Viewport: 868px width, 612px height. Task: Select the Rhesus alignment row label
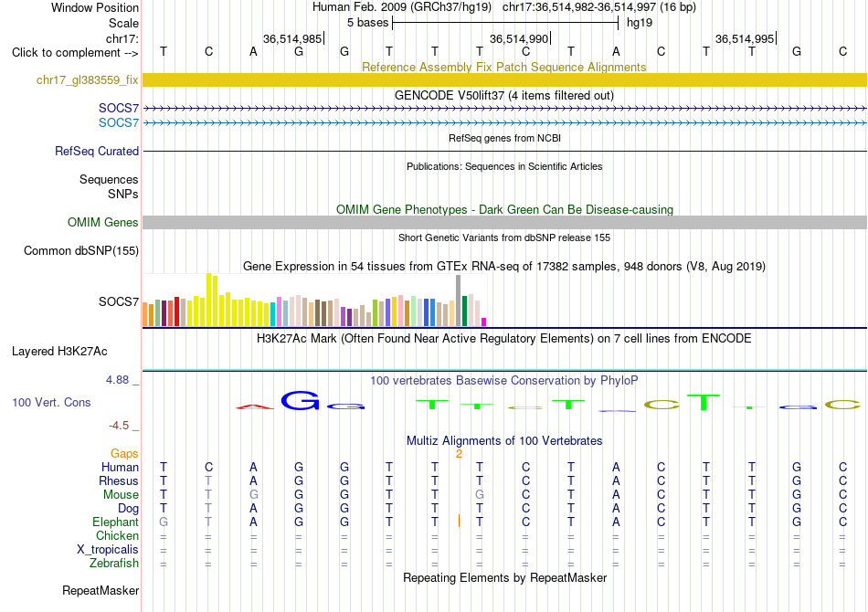119,480
